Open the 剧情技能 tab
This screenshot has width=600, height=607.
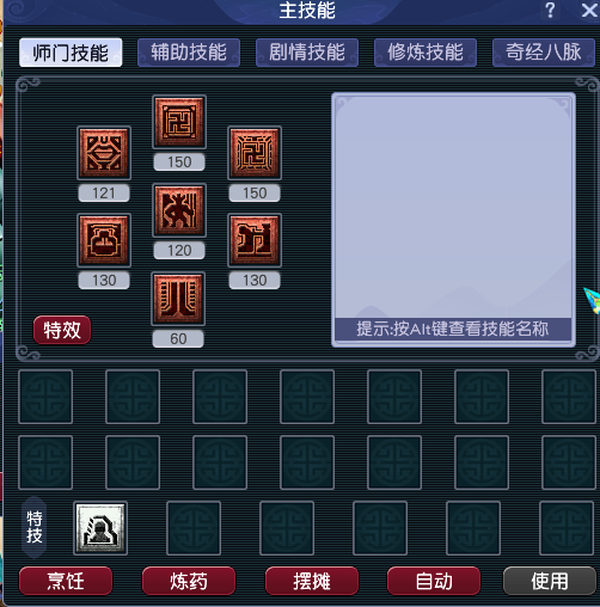click(307, 52)
